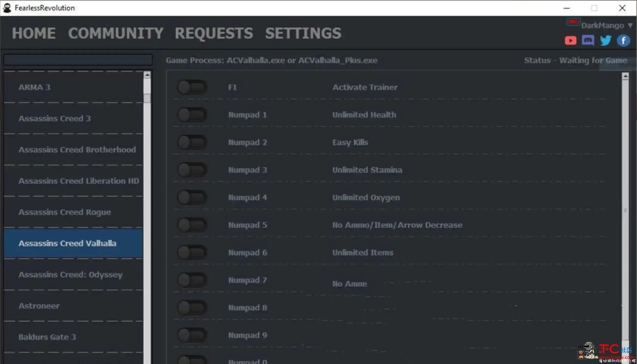Toggle the Unlimited Health Numpad 1 switch
Image resolution: width=637 pixels, height=364 pixels.
click(192, 115)
